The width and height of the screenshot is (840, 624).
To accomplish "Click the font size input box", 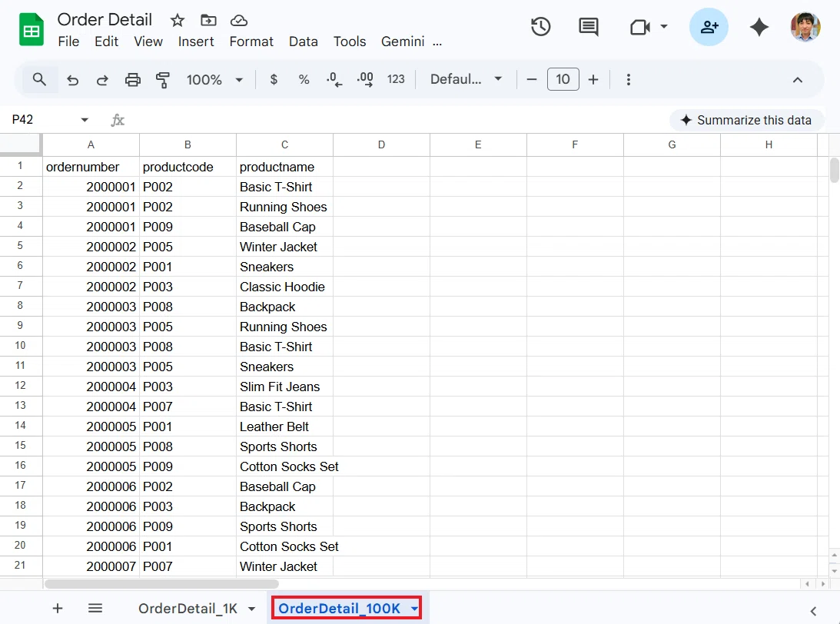I will point(563,79).
